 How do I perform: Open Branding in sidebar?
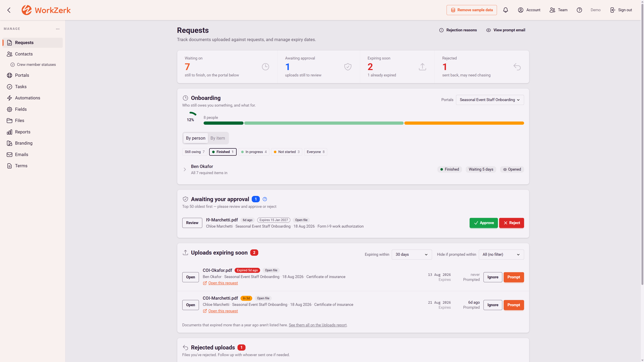click(x=33, y=143)
